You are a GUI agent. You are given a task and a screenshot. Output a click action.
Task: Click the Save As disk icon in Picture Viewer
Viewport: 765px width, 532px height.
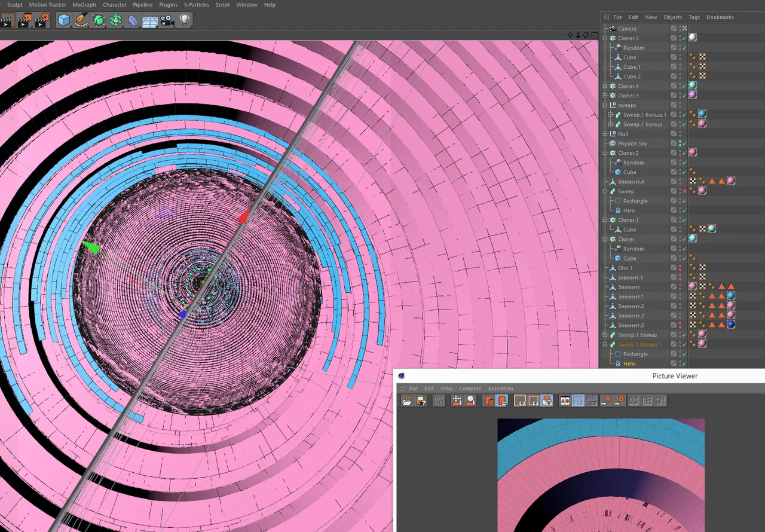[421, 401]
